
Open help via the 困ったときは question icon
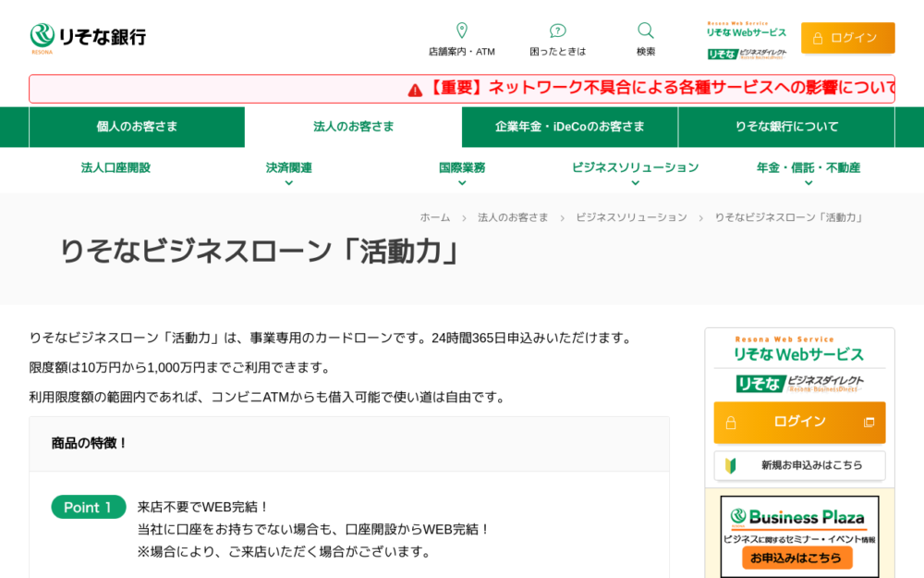coord(556,30)
